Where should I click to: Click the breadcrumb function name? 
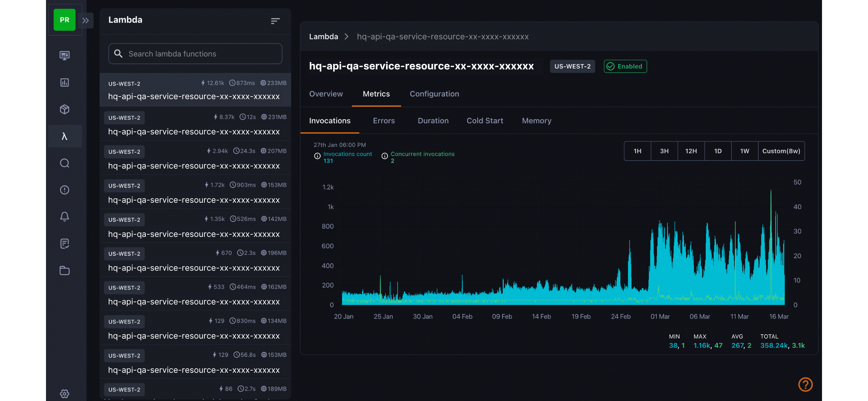click(x=443, y=36)
